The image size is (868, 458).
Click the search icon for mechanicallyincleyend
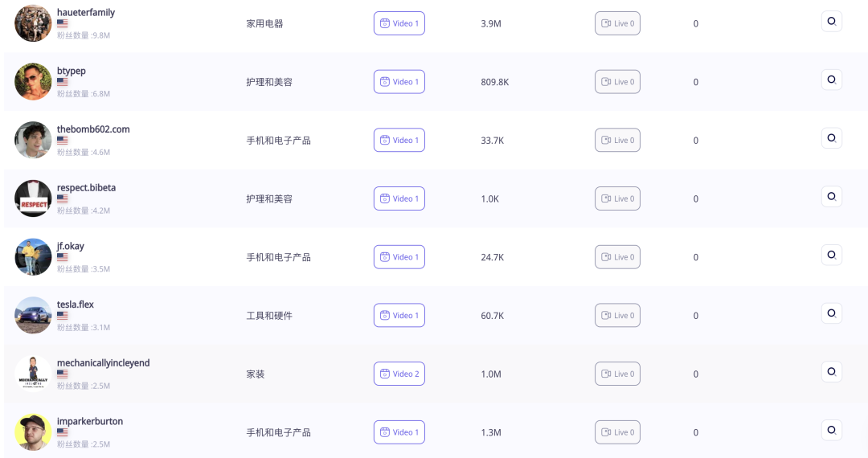pyautogui.click(x=831, y=372)
